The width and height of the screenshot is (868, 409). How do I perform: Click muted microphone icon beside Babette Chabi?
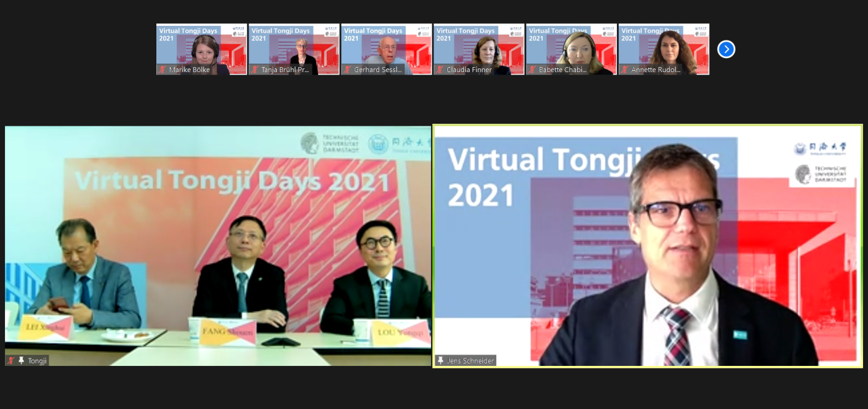click(532, 70)
